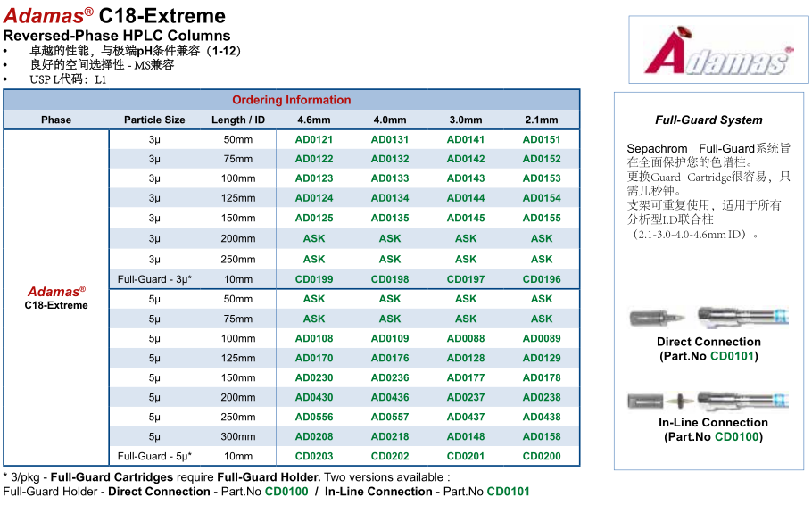
Task: Click Full-Guard 3µ cartridge CD0199
Action: 314,279
